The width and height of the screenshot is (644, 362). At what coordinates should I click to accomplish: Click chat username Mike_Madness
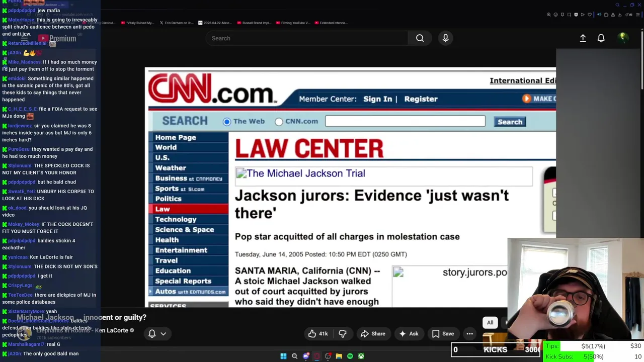(x=24, y=62)
